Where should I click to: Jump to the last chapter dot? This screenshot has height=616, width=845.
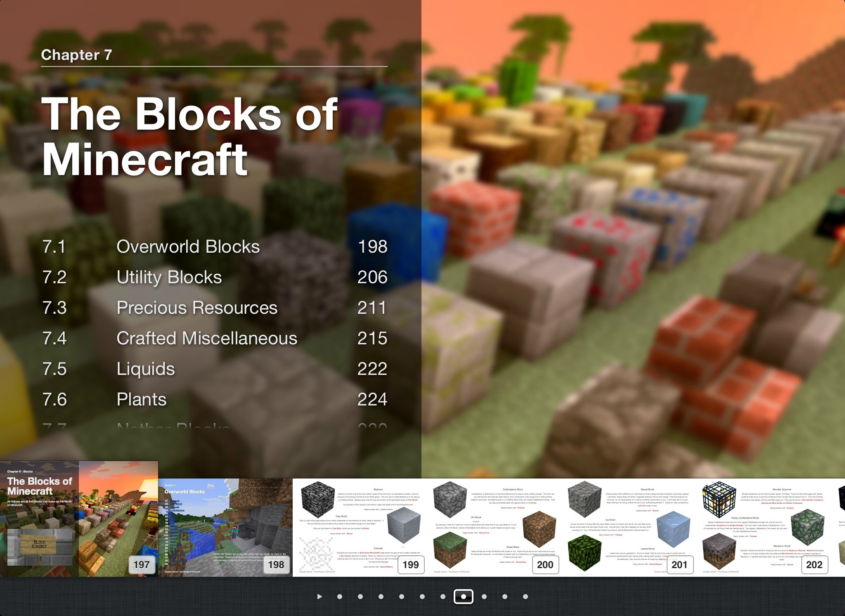tap(525, 597)
